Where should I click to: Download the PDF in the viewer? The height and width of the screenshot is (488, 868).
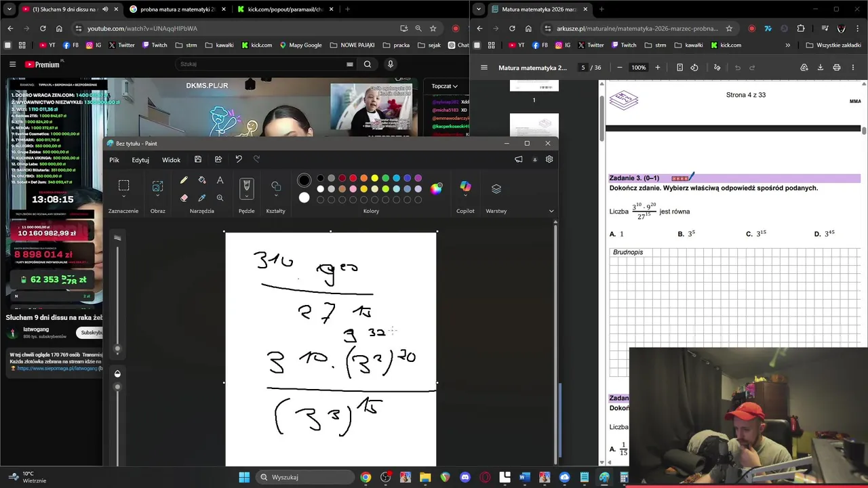point(820,68)
